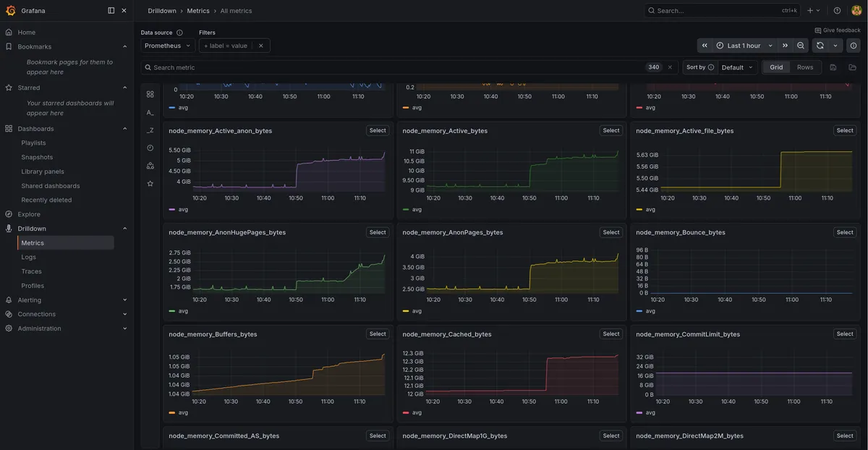Select node_memory_Active_anon_bytes metric

[x=378, y=131]
